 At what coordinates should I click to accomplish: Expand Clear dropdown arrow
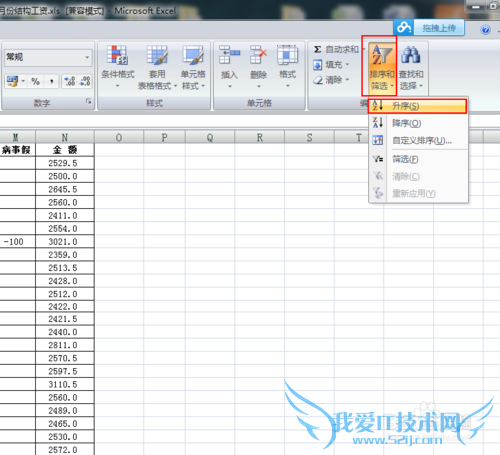[347, 80]
